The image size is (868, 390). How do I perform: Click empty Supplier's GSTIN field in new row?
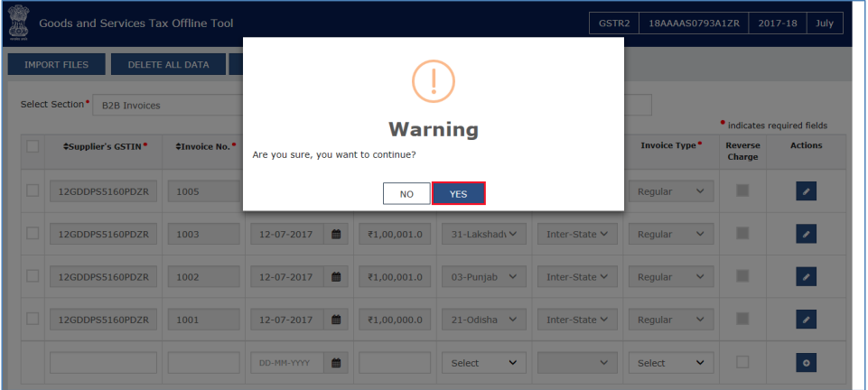103,363
